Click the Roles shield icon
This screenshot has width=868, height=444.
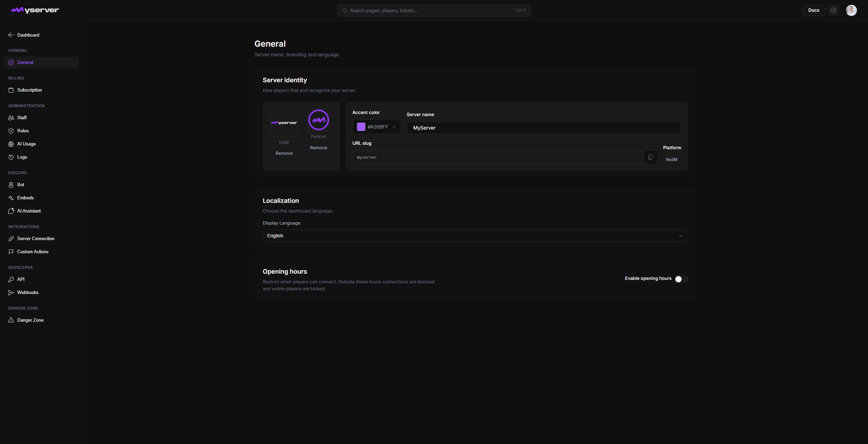[11, 131]
